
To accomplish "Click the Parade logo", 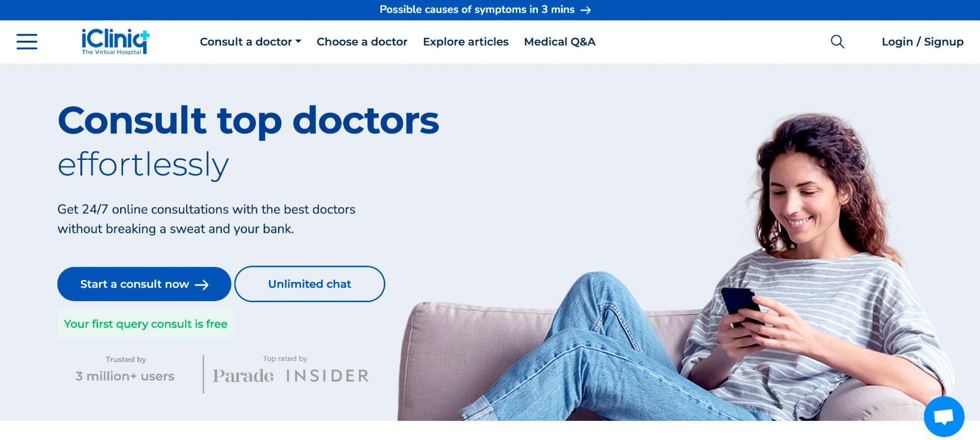I will [x=243, y=376].
